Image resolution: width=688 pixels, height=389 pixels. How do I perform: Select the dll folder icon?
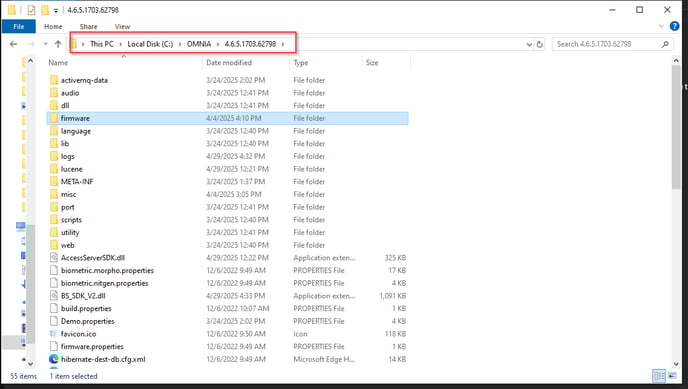click(x=54, y=105)
